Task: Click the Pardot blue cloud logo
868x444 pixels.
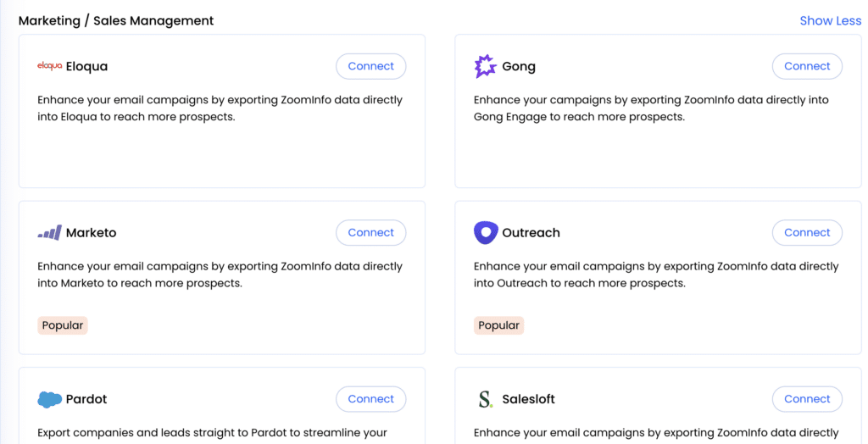Action: coord(49,399)
